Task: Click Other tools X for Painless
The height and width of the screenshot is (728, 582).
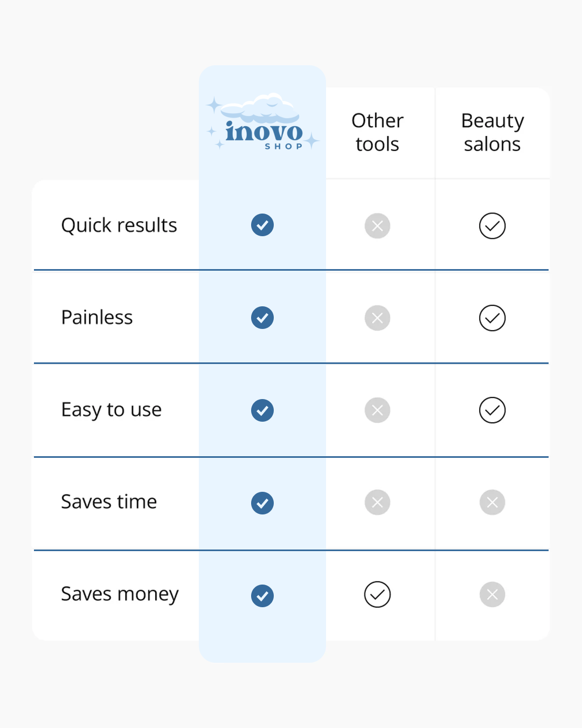Action: tap(377, 318)
